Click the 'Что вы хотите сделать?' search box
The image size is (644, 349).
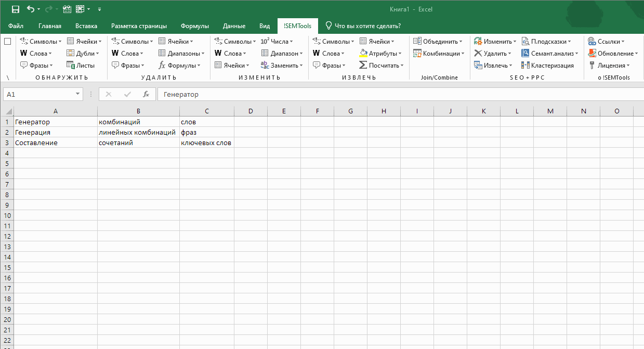(363, 26)
